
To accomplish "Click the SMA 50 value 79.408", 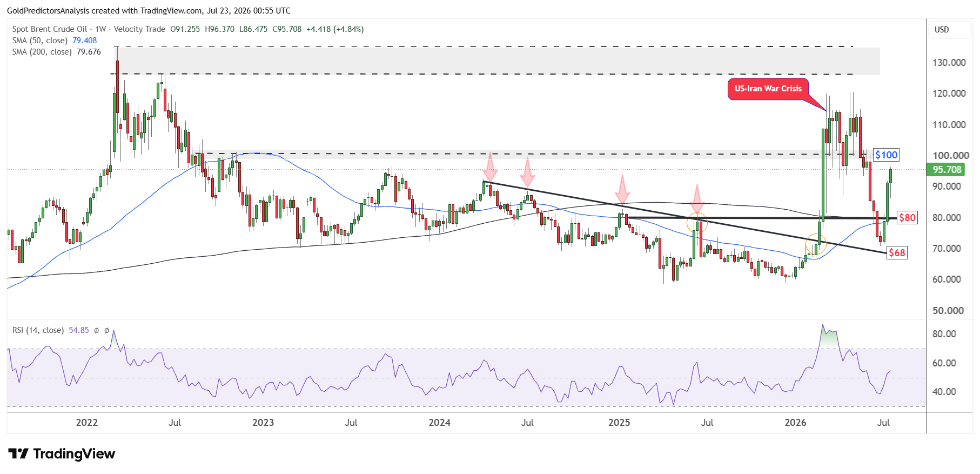I will click(85, 41).
